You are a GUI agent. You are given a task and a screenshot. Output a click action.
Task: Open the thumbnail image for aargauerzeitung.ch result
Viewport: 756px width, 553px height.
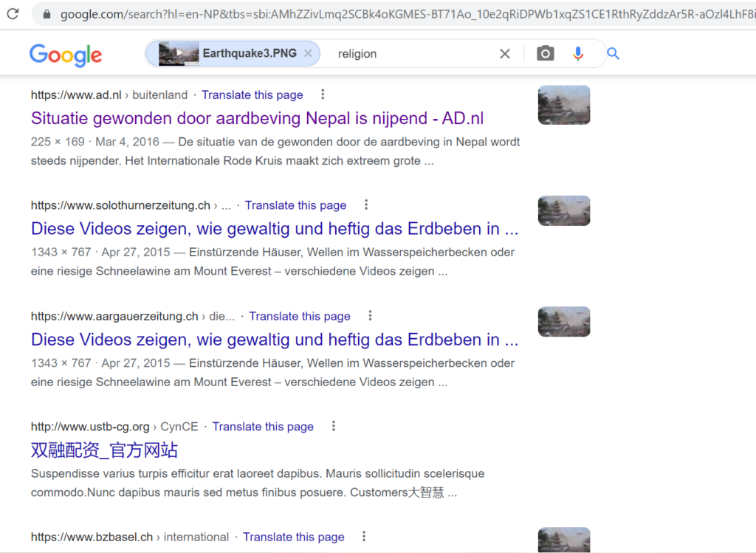click(x=564, y=322)
